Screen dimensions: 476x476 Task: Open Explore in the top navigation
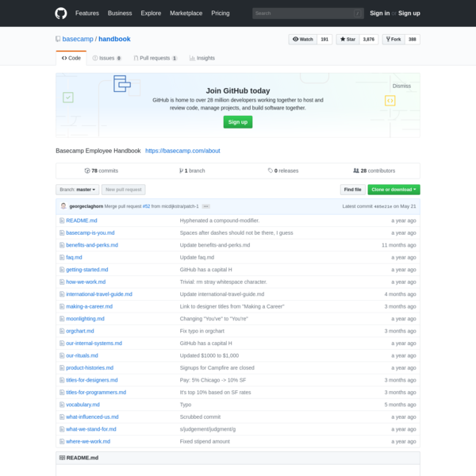pyautogui.click(x=151, y=13)
